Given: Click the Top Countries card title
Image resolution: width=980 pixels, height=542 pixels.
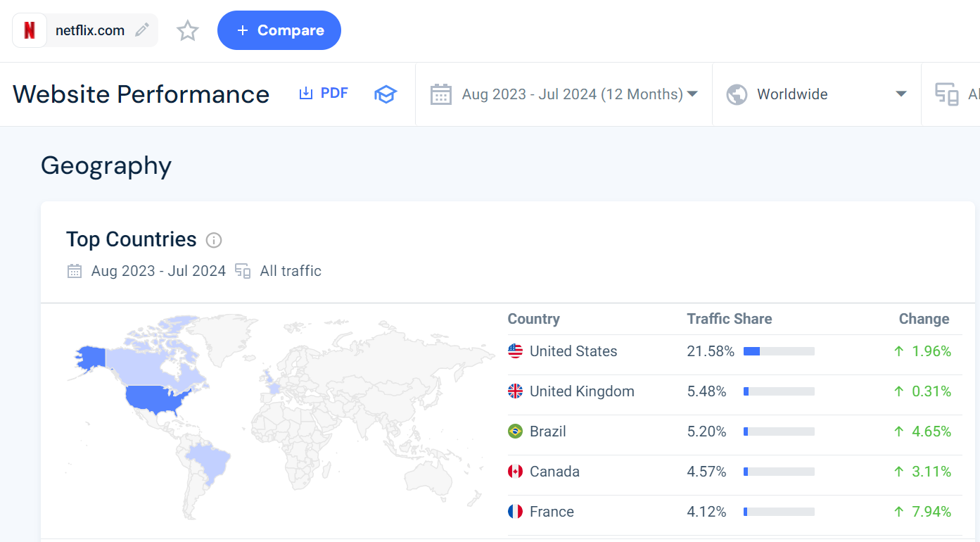Looking at the screenshot, I should [132, 239].
